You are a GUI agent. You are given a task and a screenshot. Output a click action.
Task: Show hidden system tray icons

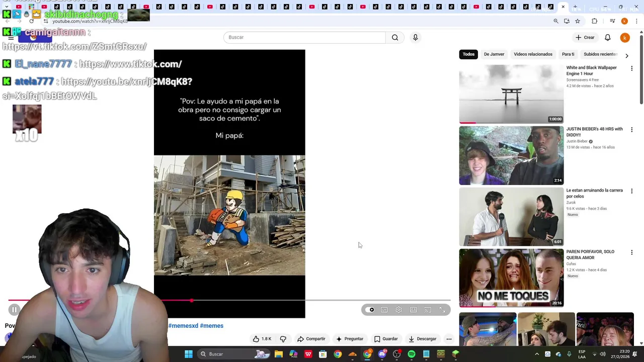click(x=536, y=354)
